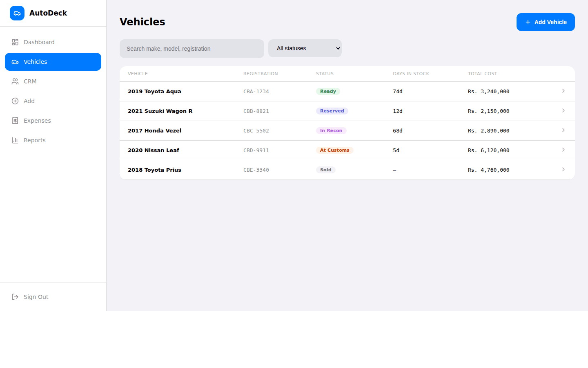Click the At Customs status badge
The image size is (588, 368).
point(334,150)
